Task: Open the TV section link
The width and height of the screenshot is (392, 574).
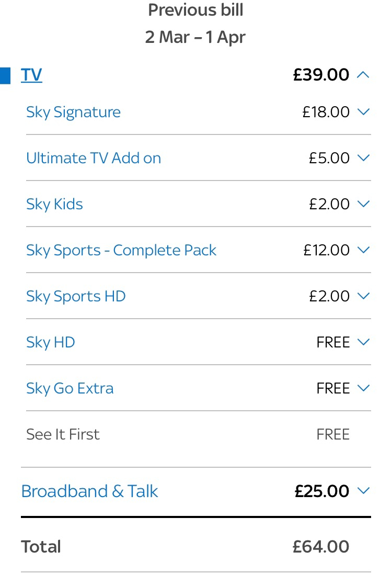Action: (x=31, y=75)
